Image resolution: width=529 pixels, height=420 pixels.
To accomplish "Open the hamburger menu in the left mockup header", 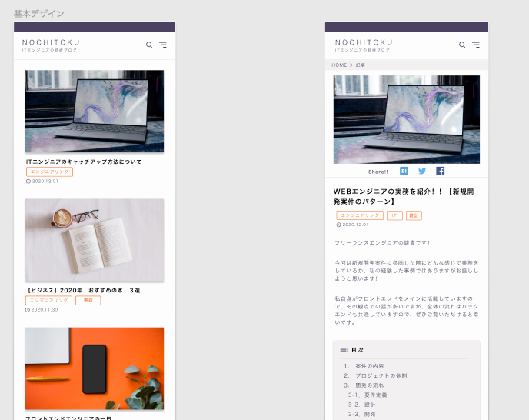I will [x=163, y=45].
